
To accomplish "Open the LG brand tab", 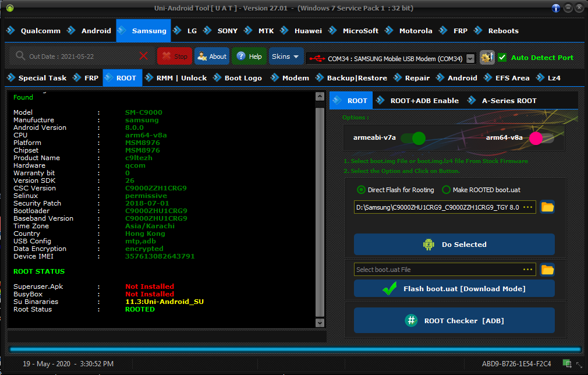I will pos(186,31).
